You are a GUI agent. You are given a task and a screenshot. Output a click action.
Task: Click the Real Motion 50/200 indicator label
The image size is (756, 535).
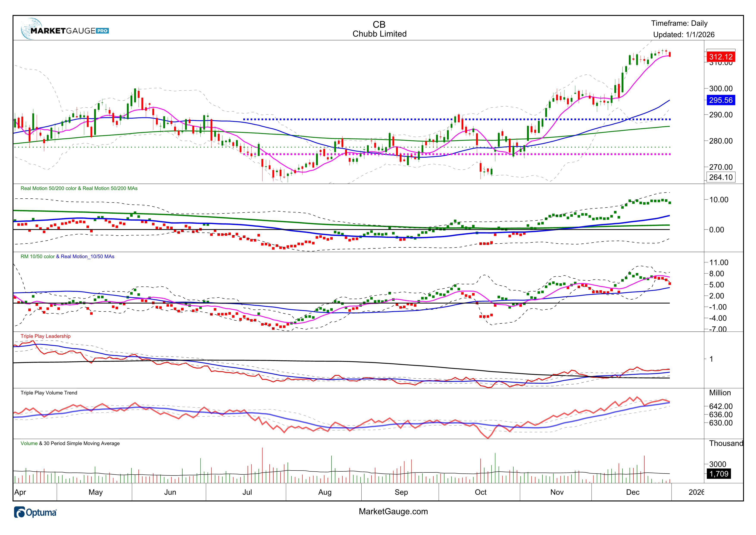(79, 188)
